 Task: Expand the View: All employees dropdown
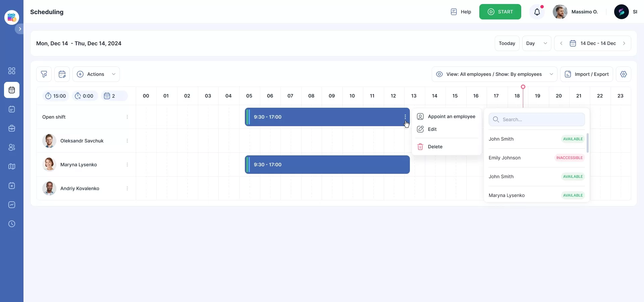494,74
